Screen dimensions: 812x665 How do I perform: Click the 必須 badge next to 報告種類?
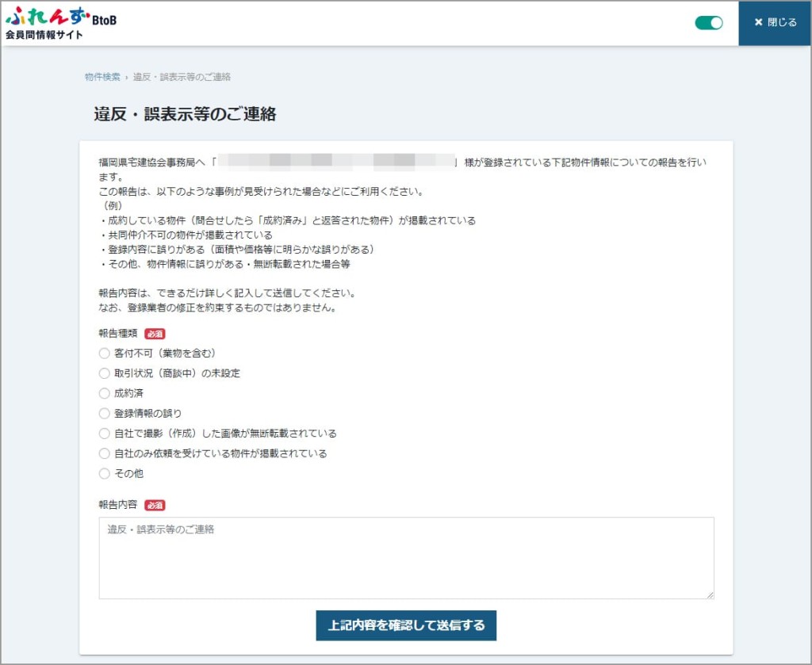point(153,333)
